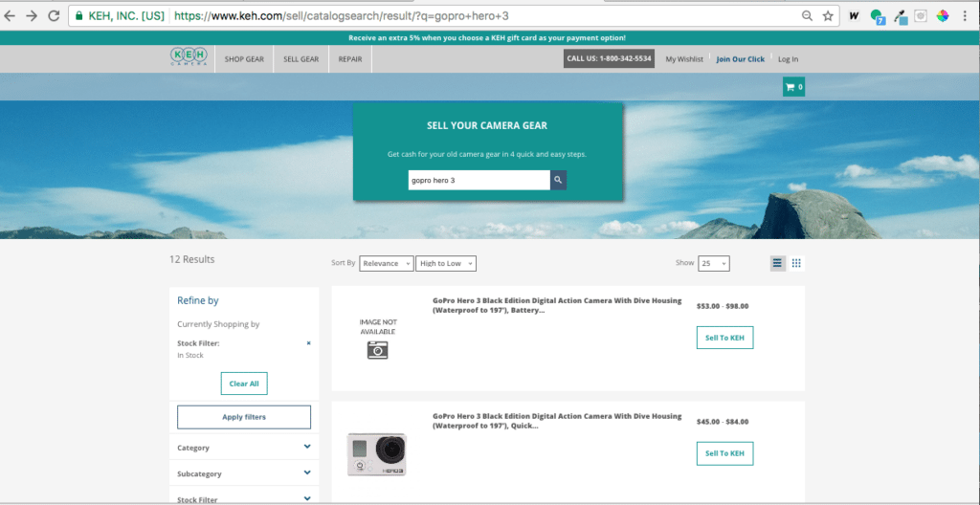Click the CALL US phone number button
The image size is (980, 505).
pos(609,58)
